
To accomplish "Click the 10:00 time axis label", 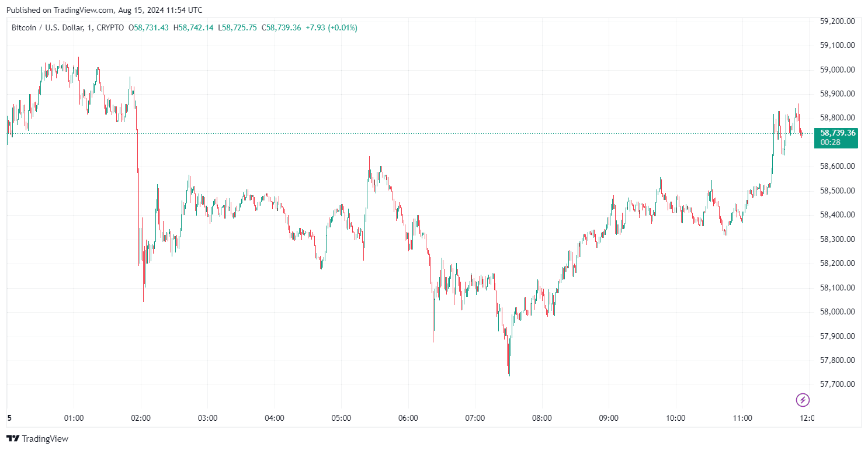I will (x=675, y=418).
